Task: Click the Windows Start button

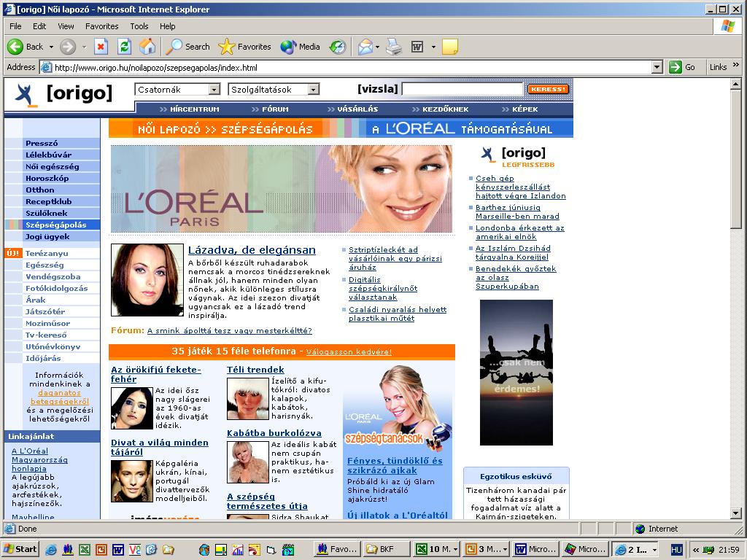Action: pyautogui.click(x=20, y=549)
